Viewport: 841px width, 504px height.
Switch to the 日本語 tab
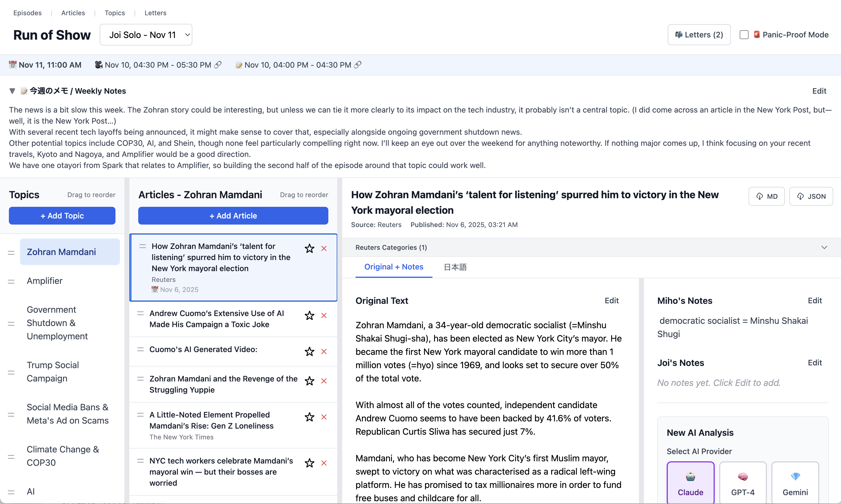tap(455, 267)
